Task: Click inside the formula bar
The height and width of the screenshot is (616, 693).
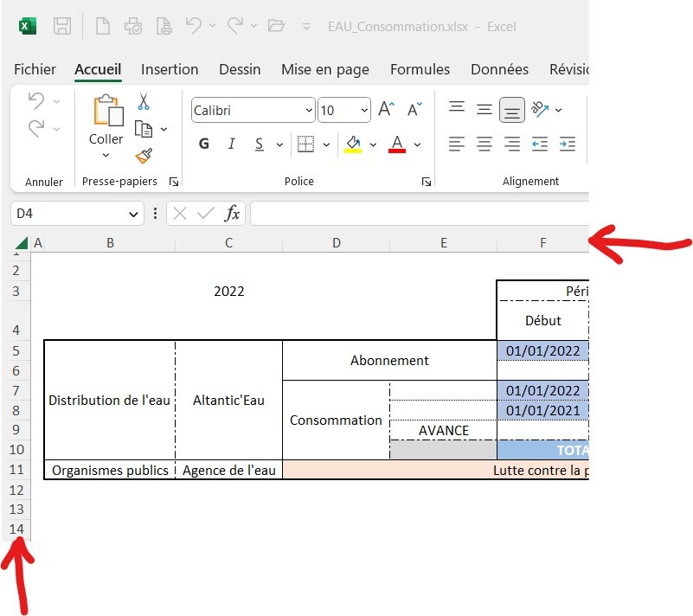Action: pos(420,214)
